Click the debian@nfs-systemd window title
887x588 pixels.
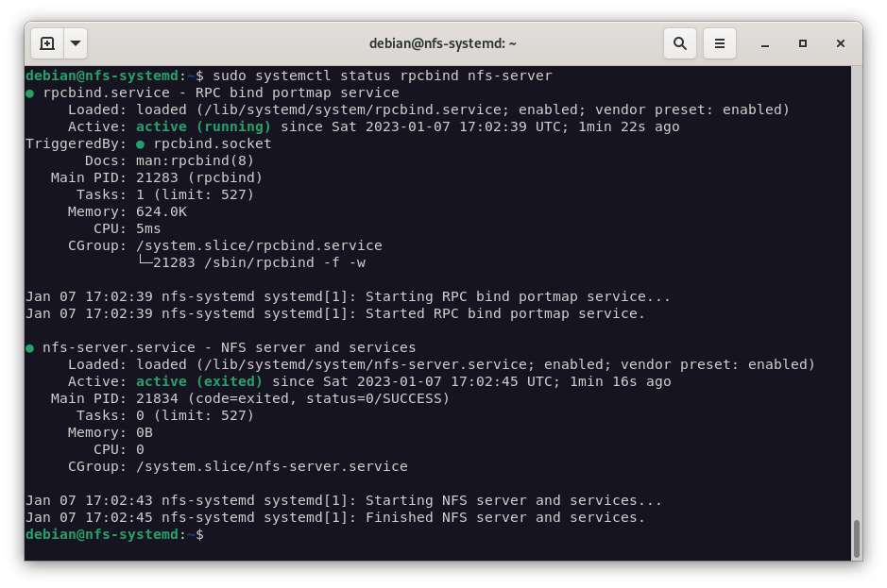[x=443, y=43]
